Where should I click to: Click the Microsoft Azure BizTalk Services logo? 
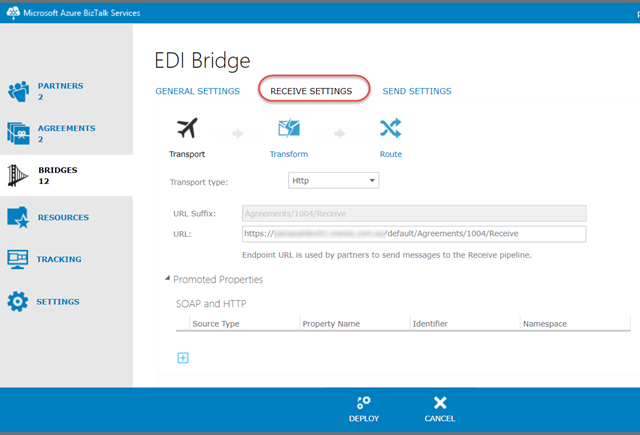pos(14,13)
